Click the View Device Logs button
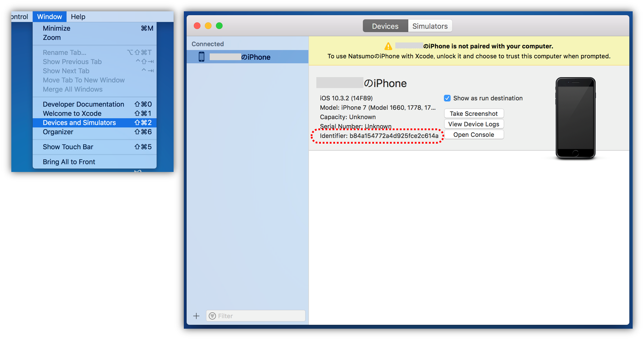This screenshot has height=340, width=644. click(474, 124)
